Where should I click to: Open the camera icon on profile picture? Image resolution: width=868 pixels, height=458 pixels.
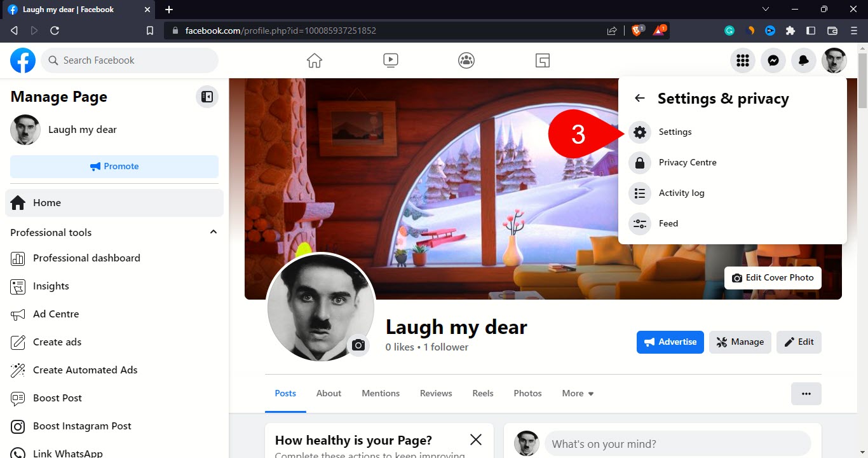pyautogui.click(x=358, y=345)
